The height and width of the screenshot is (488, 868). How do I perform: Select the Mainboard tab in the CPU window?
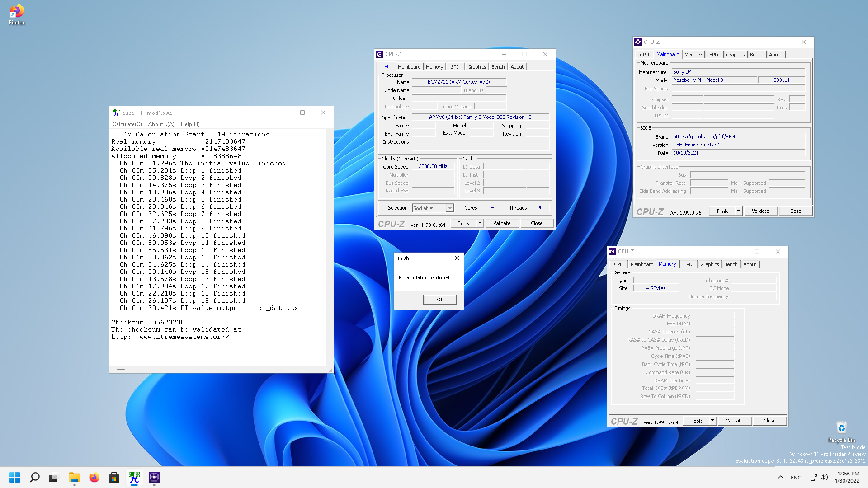[x=409, y=67]
